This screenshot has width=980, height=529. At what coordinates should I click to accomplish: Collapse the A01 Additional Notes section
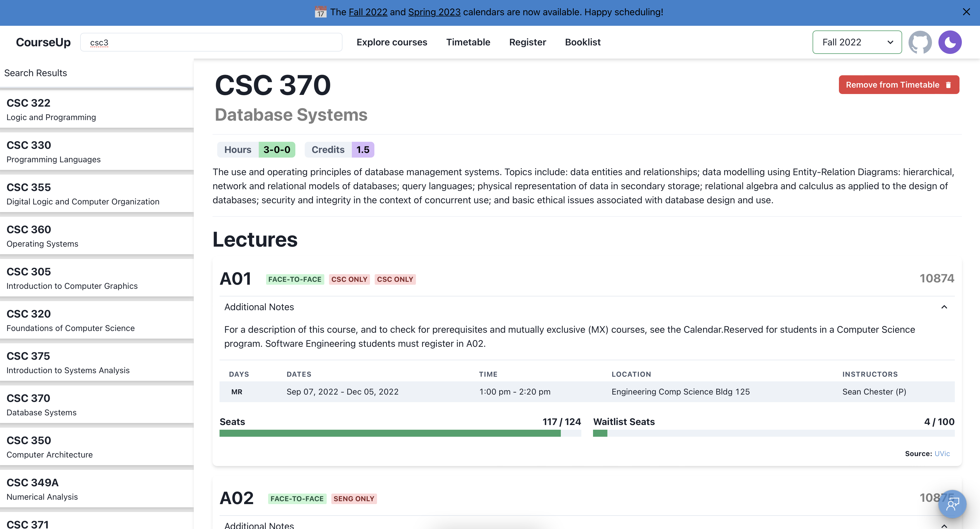point(944,307)
